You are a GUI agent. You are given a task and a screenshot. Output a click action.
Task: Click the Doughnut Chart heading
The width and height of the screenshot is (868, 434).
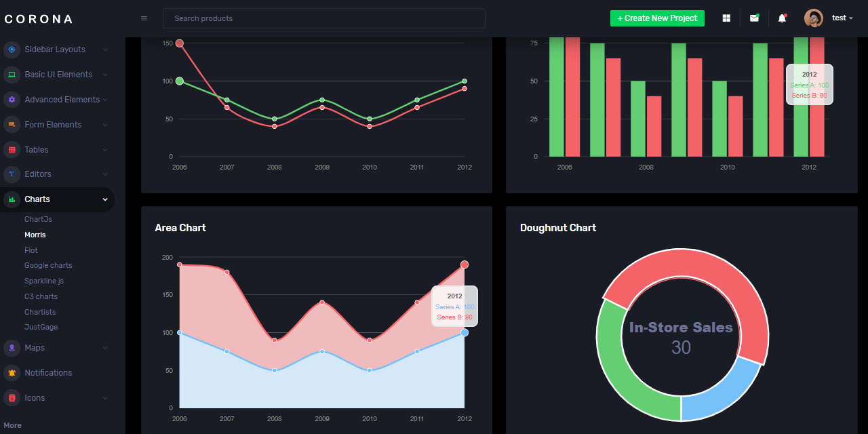point(558,228)
